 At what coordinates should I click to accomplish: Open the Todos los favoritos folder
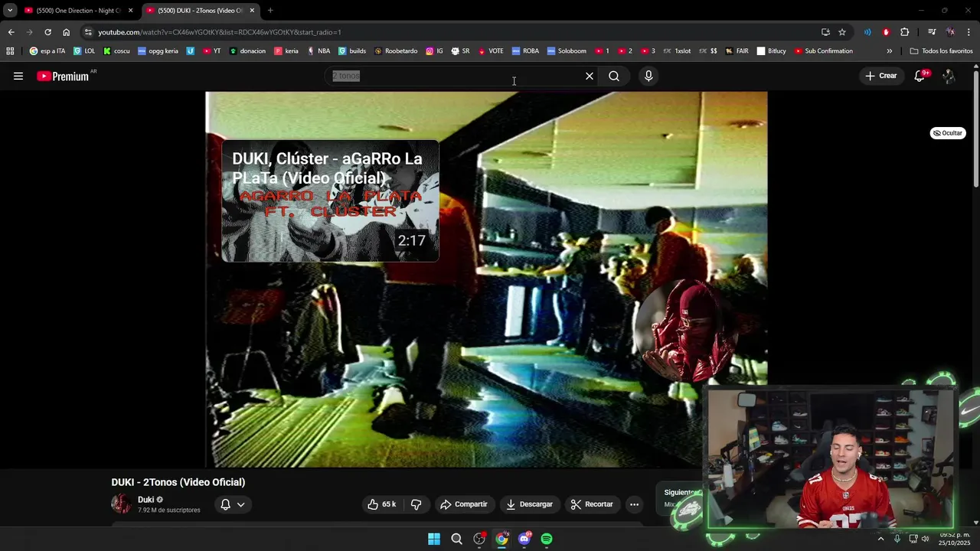coord(942,51)
